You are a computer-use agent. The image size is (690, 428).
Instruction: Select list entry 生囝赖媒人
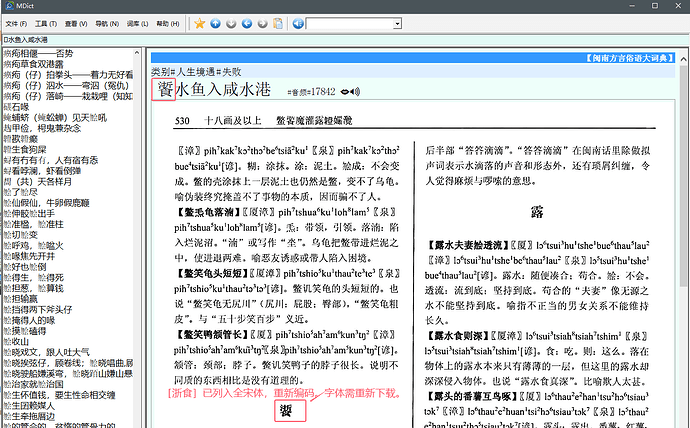pyautogui.click(x=29, y=406)
